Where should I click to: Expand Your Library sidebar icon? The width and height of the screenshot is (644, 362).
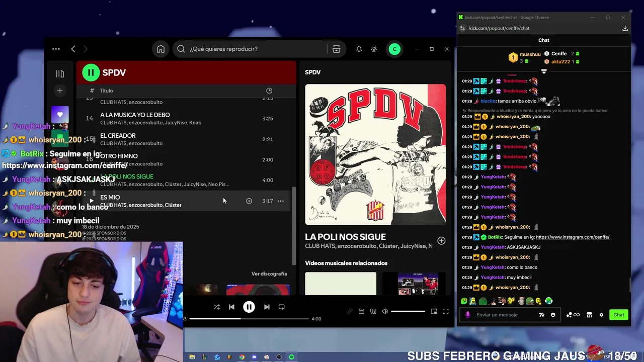click(60, 74)
